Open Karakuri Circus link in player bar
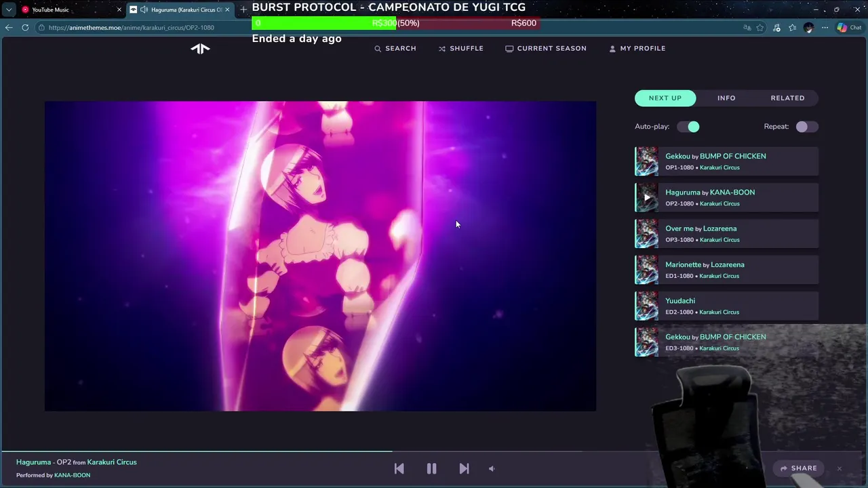Image resolution: width=868 pixels, height=488 pixels. (112, 462)
